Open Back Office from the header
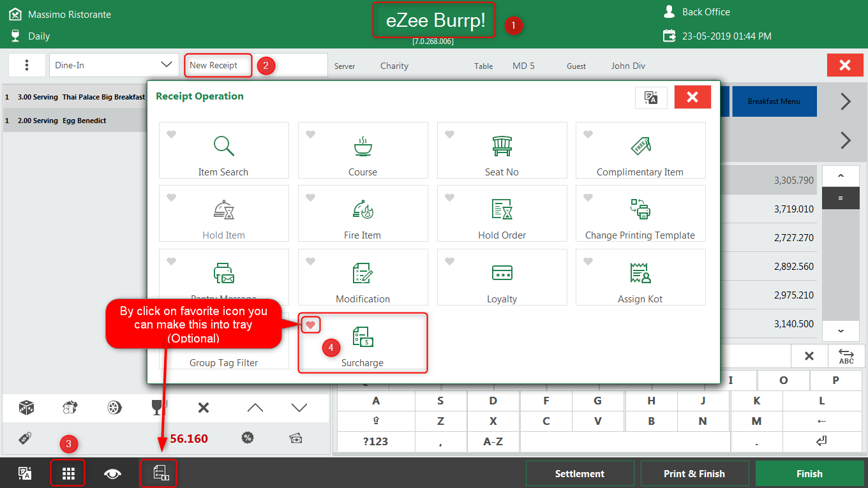868x488 pixels. click(697, 12)
